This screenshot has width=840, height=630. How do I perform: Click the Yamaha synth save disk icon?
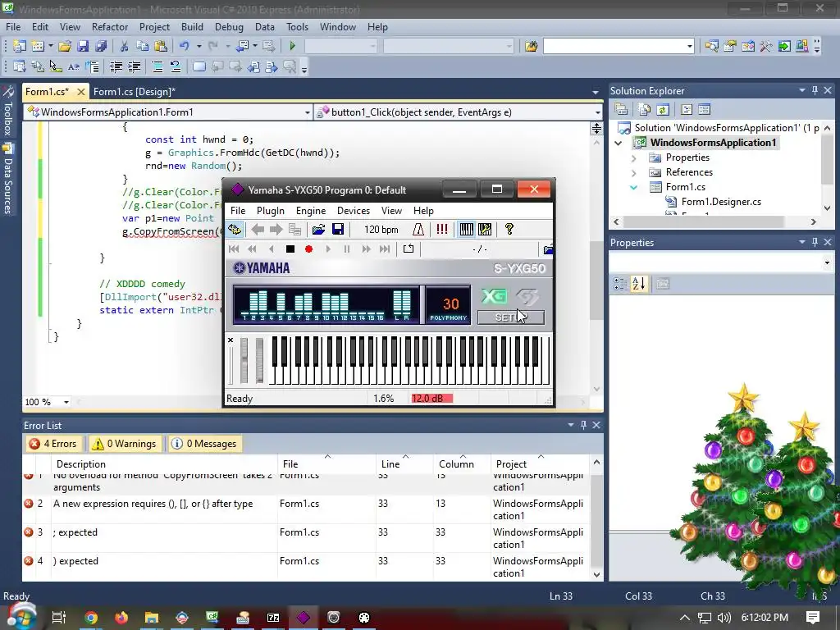point(338,230)
